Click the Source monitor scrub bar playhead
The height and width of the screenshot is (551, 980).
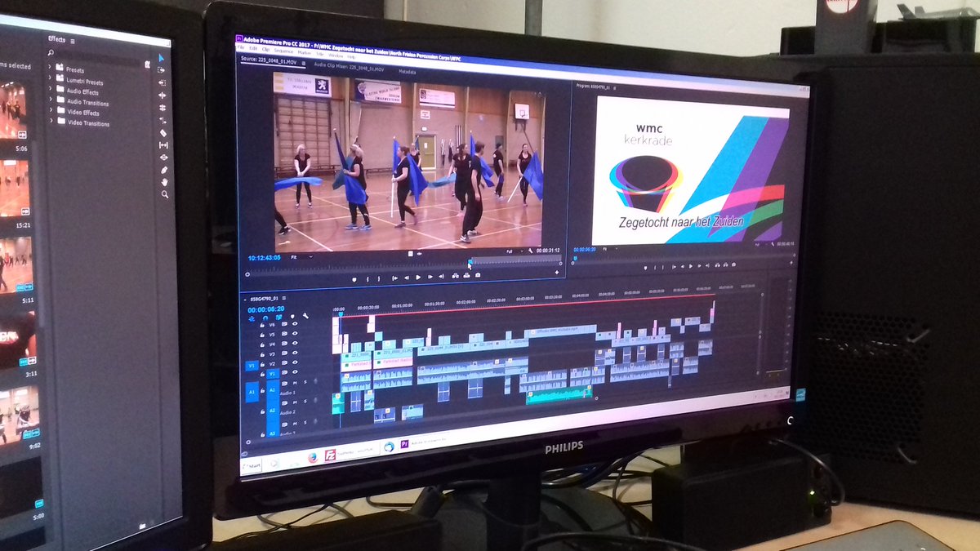pyautogui.click(x=470, y=262)
